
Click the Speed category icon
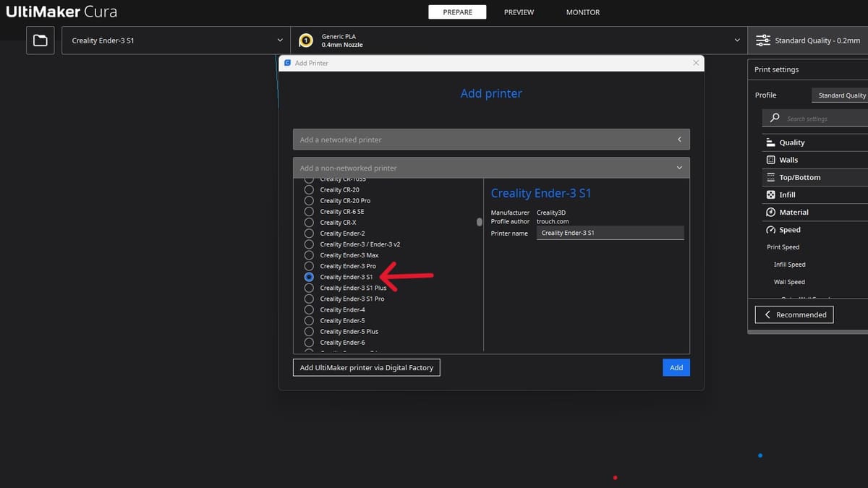click(x=770, y=230)
